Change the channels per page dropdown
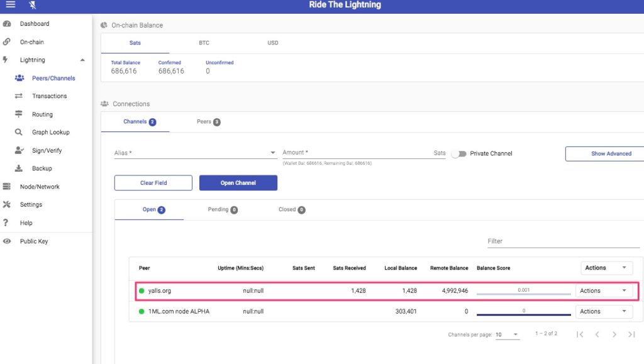644x364 pixels. pos(508,334)
